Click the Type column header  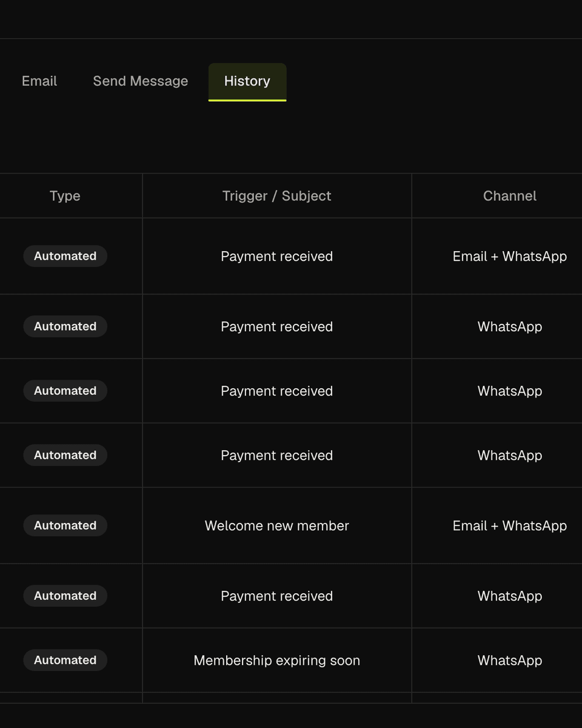tap(65, 196)
